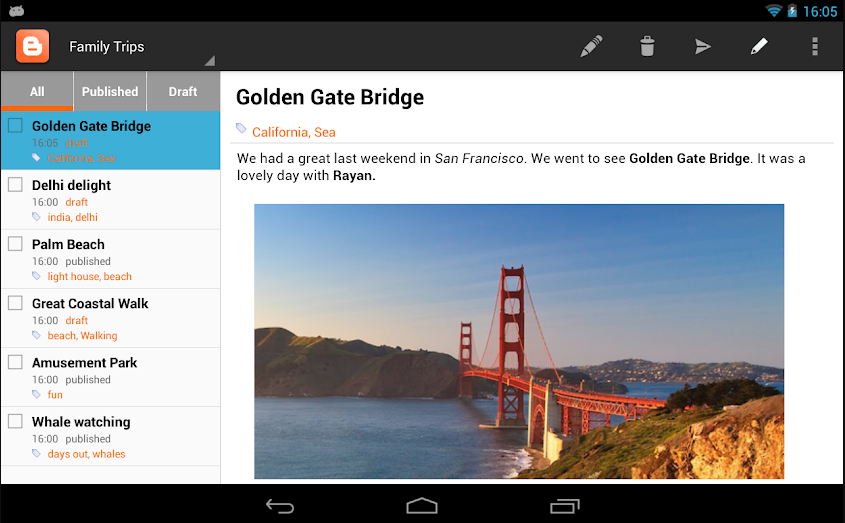The image size is (845, 523).
Task: Open the three-dot overflow menu
Action: [x=815, y=46]
